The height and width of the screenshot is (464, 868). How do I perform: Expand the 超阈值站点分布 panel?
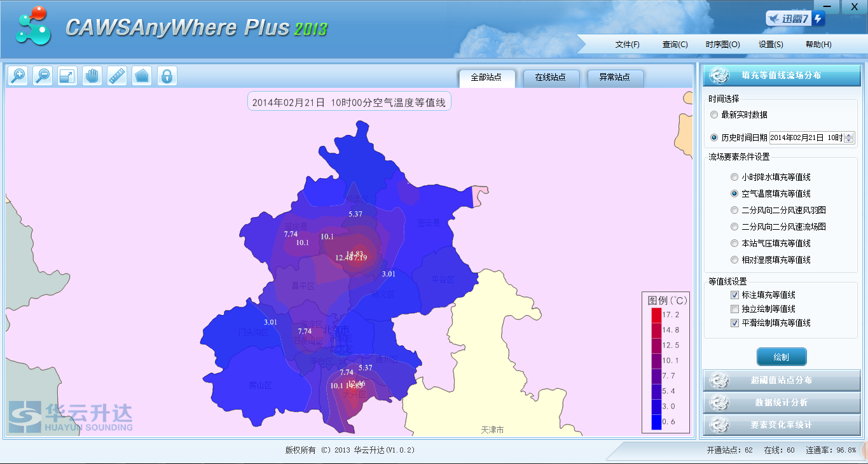pos(782,381)
